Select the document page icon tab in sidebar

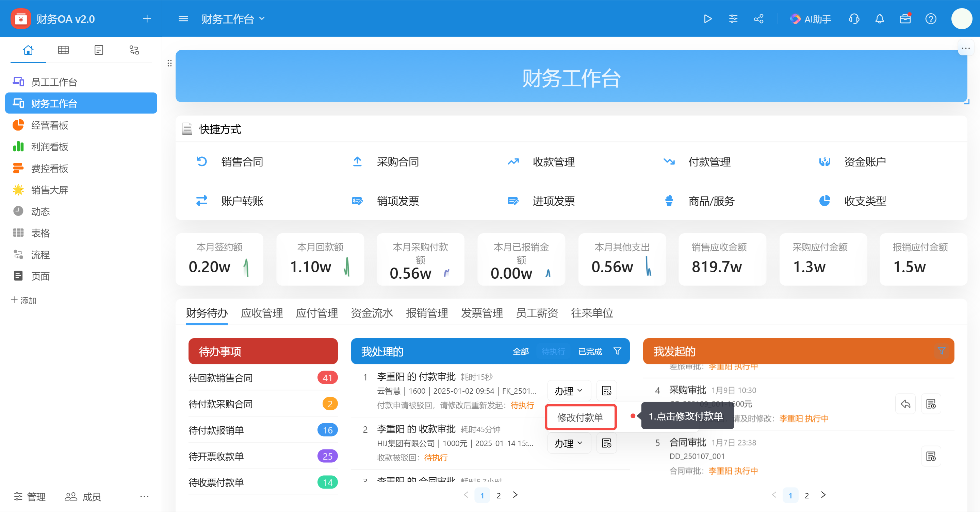click(x=99, y=50)
